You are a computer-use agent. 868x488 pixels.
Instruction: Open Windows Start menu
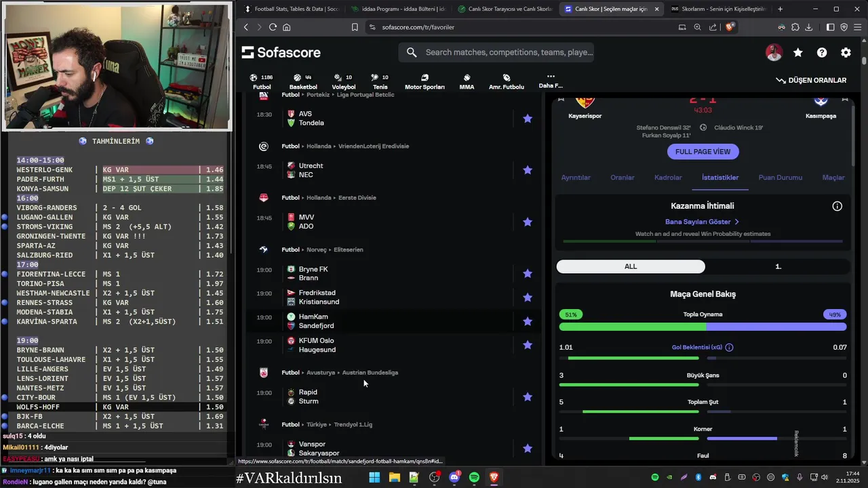click(x=374, y=478)
